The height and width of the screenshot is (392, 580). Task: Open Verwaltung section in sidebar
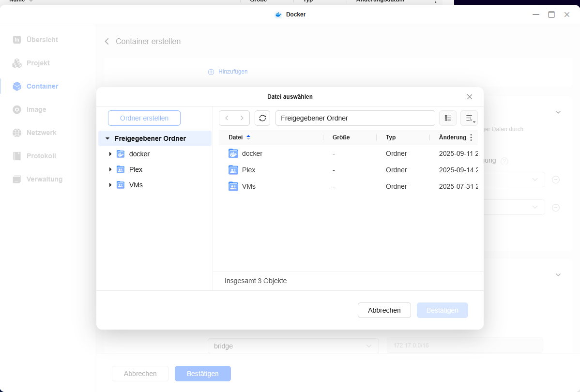pyautogui.click(x=37, y=180)
